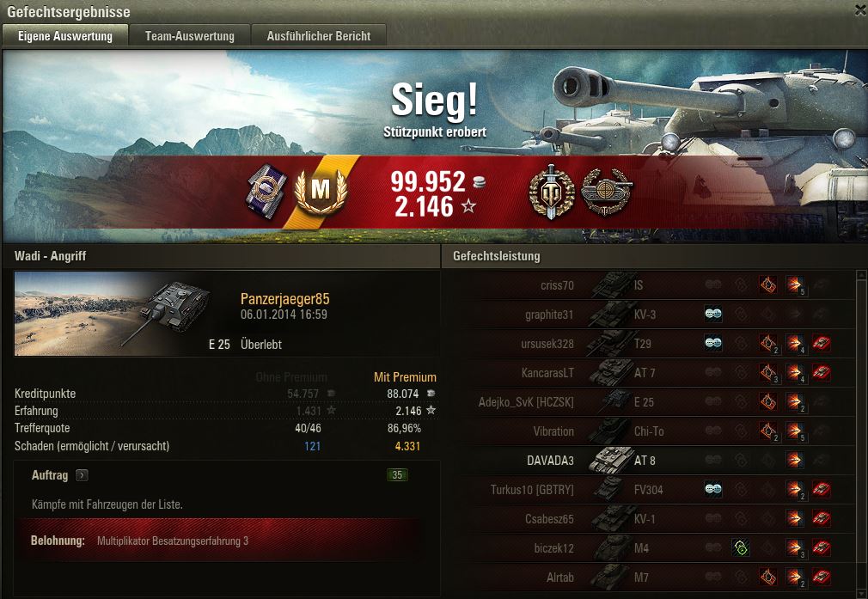Image resolution: width=868 pixels, height=599 pixels.
Task: Click the green 35 mission counter badge
Action: pyautogui.click(x=397, y=475)
